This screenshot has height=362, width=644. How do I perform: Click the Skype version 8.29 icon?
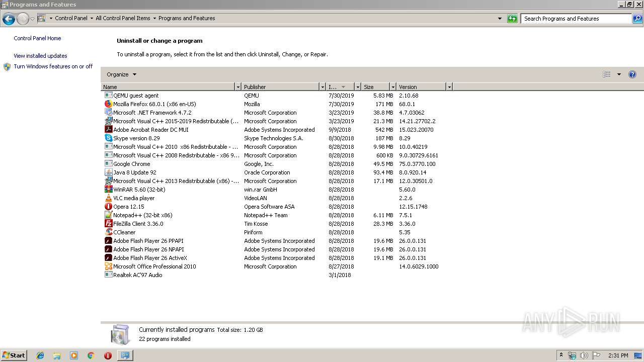click(x=108, y=138)
